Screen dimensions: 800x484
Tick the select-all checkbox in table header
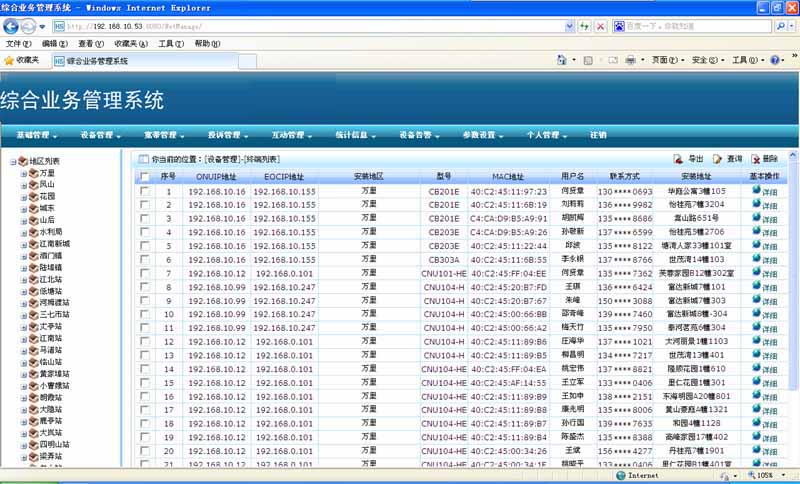coord(145,177)
